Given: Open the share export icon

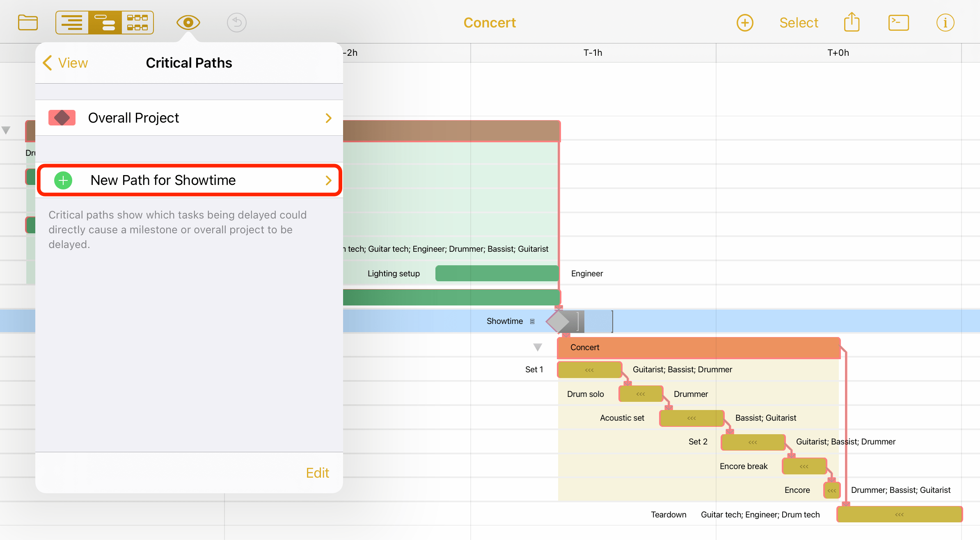Looking at the screenshot, I should (x=852, y=22).
